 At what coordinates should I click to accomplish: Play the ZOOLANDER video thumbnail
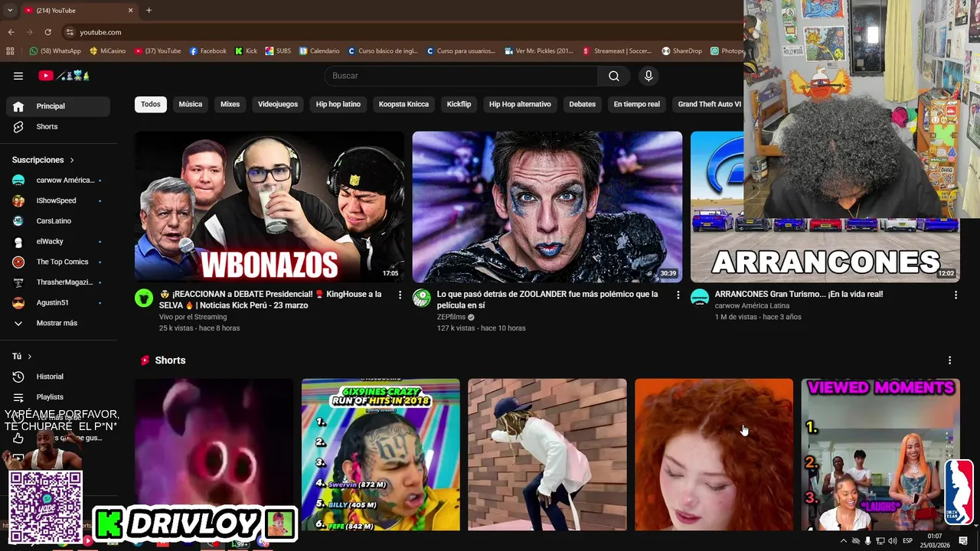[547, 207]
